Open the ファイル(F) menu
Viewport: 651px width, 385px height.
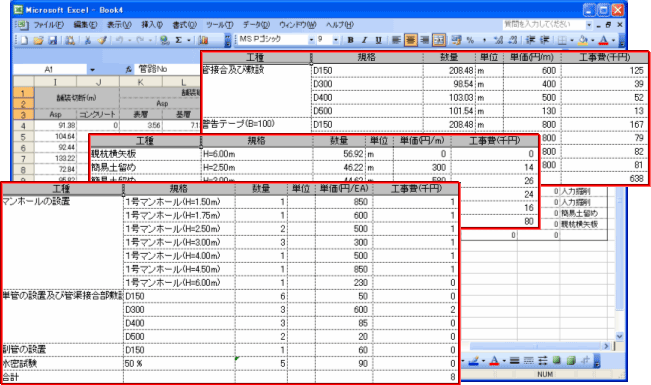(x=48, y=25)
